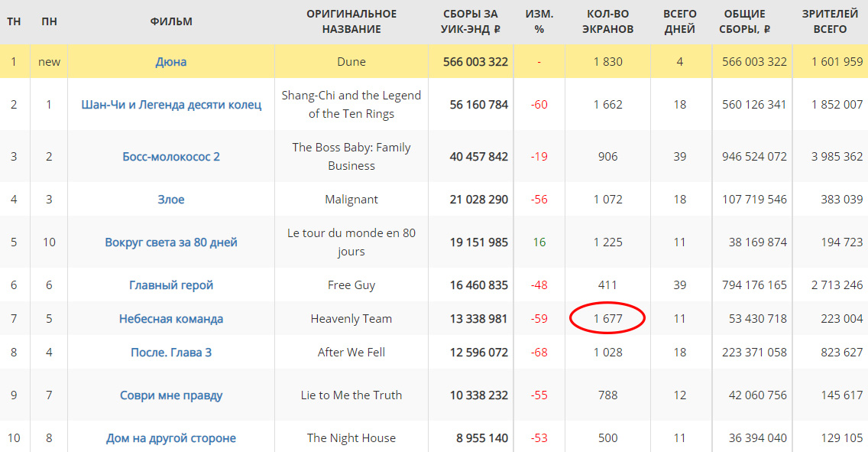This screenshot has height=452, width=868.
Task: Select the original title Malignant
Action: (351, 199)
